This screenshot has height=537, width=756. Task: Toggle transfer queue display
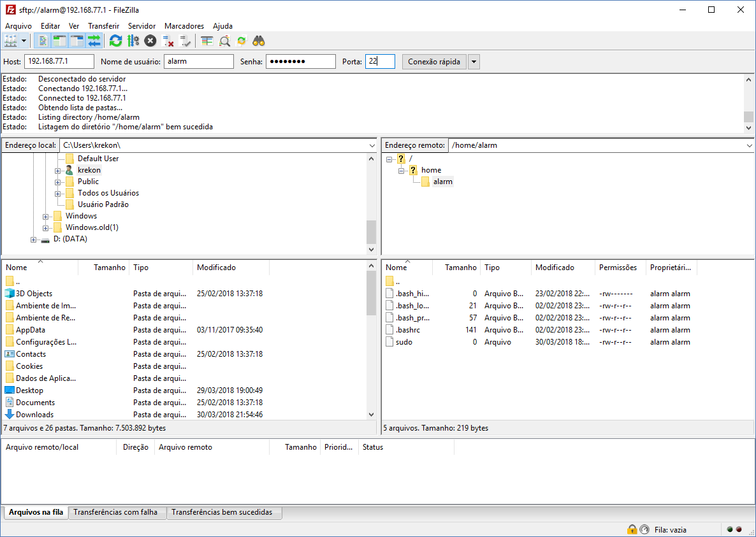point(94,41)
